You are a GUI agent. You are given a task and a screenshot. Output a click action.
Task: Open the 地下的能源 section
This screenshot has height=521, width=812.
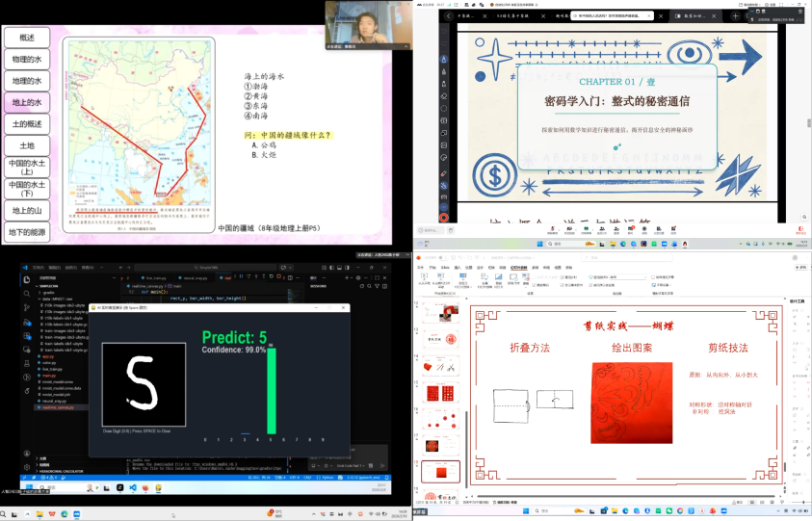26,232
